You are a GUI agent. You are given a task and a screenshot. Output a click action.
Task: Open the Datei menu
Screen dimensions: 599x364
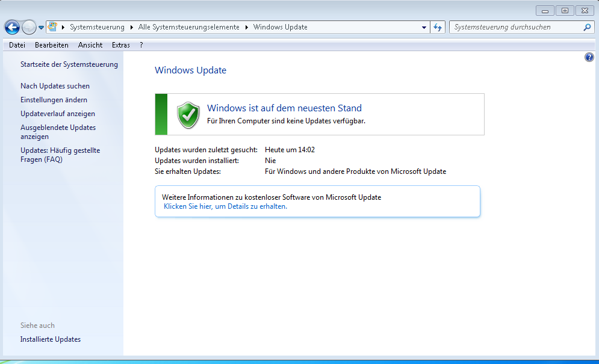pos(17,45)
